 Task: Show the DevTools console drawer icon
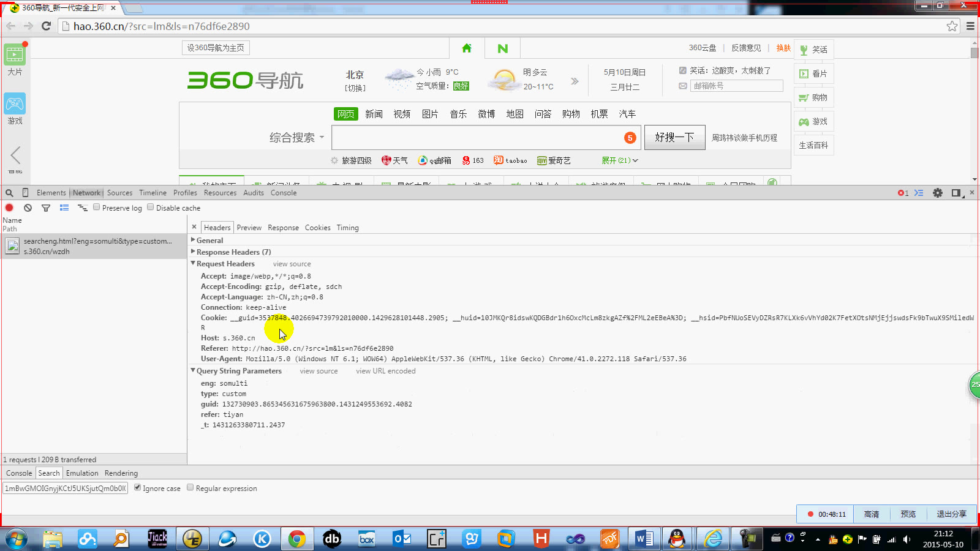pos(919,193)
